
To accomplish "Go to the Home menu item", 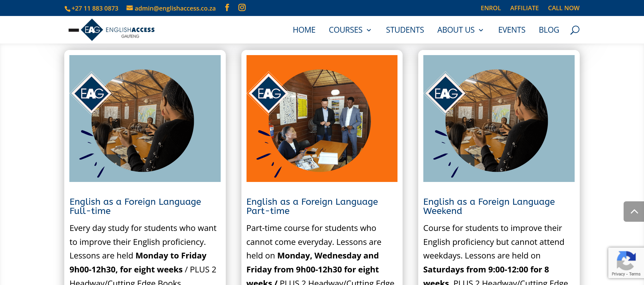I will 304,30.
